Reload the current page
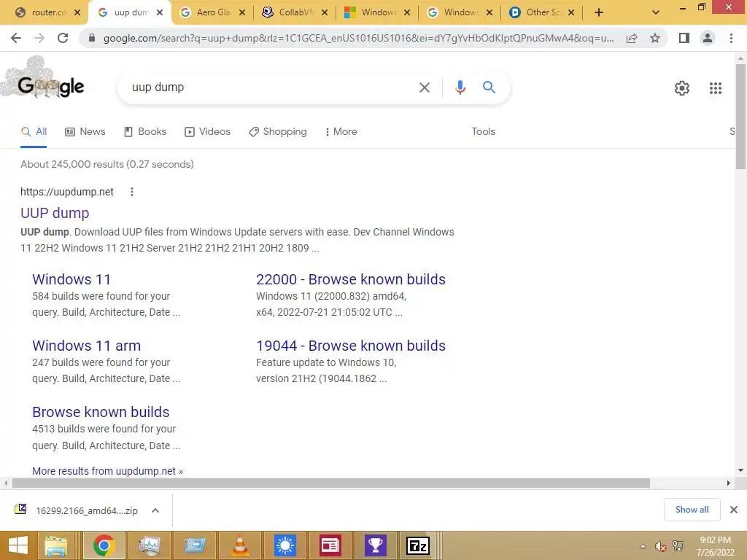The width and height of the screenshot is (747, 560). (63, 38)
